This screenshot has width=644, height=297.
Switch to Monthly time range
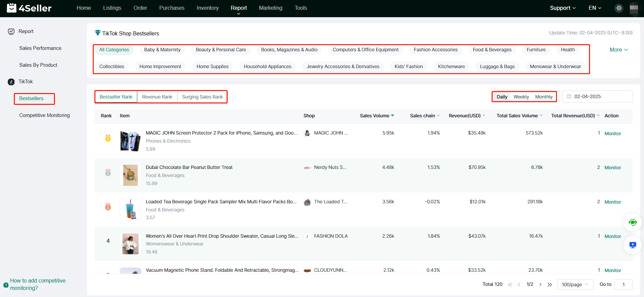[x=544, y=97]
